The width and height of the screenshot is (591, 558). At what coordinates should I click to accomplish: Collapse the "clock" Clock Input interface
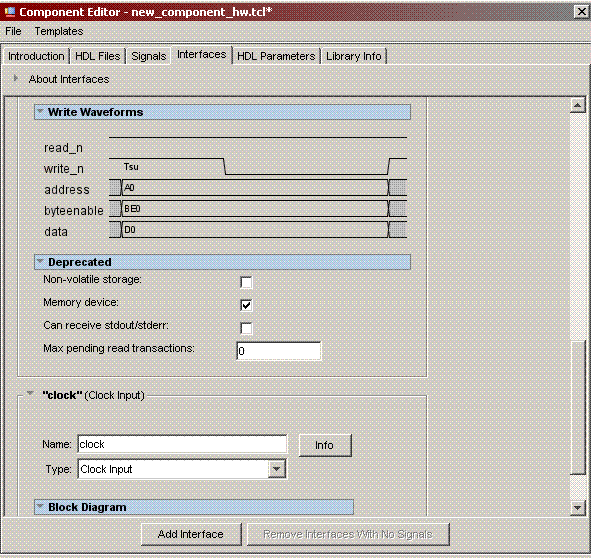coord(30,394)
